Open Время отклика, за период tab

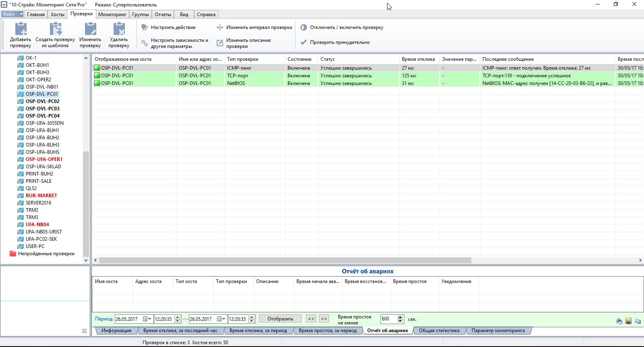click(258, 330)
